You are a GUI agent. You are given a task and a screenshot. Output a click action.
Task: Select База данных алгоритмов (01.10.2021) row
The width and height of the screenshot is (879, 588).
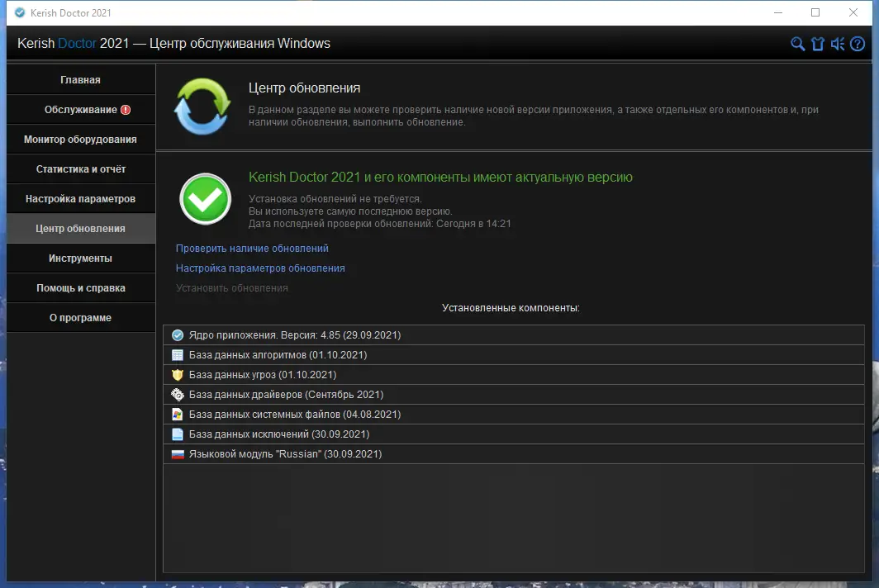point(514,355)
